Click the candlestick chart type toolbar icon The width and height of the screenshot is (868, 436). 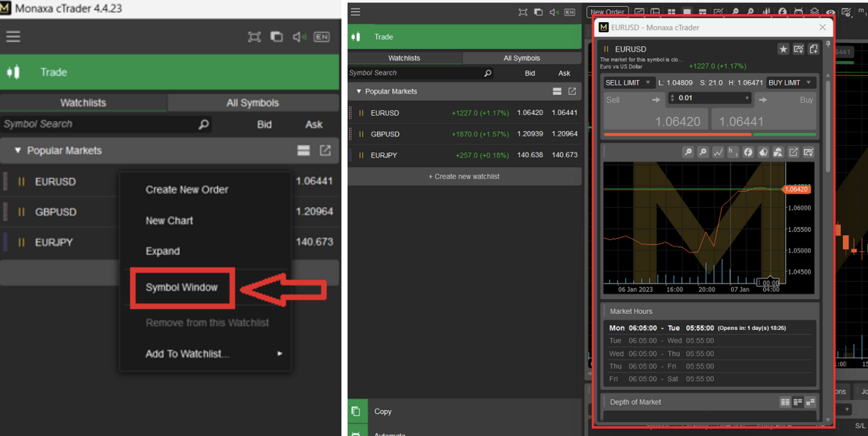[x=767, y=12]
